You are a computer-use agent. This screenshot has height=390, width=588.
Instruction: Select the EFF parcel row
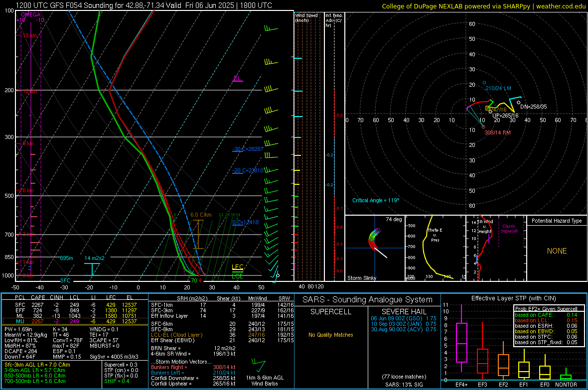pyautogui.click(x=75, y=310)
